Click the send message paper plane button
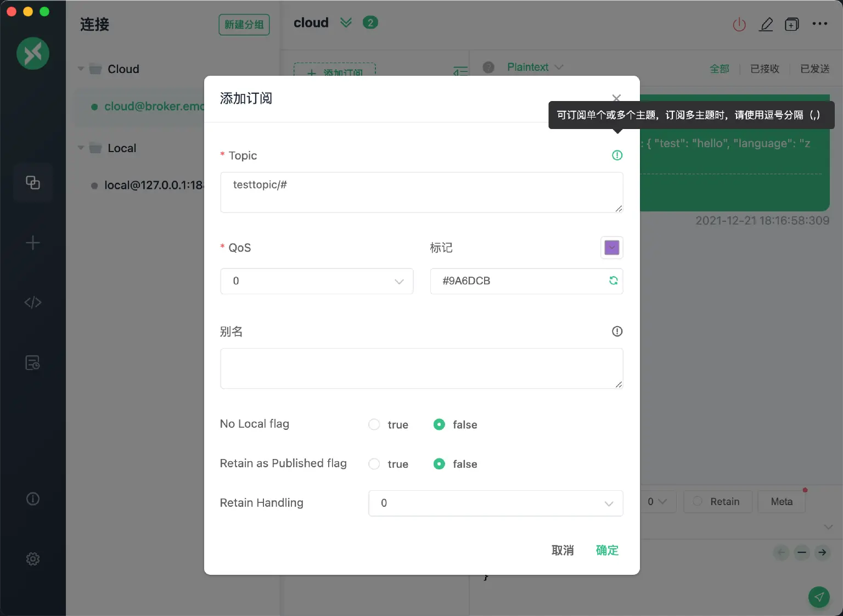The width and height of the screenshot is (843, 616). [819, 597]
